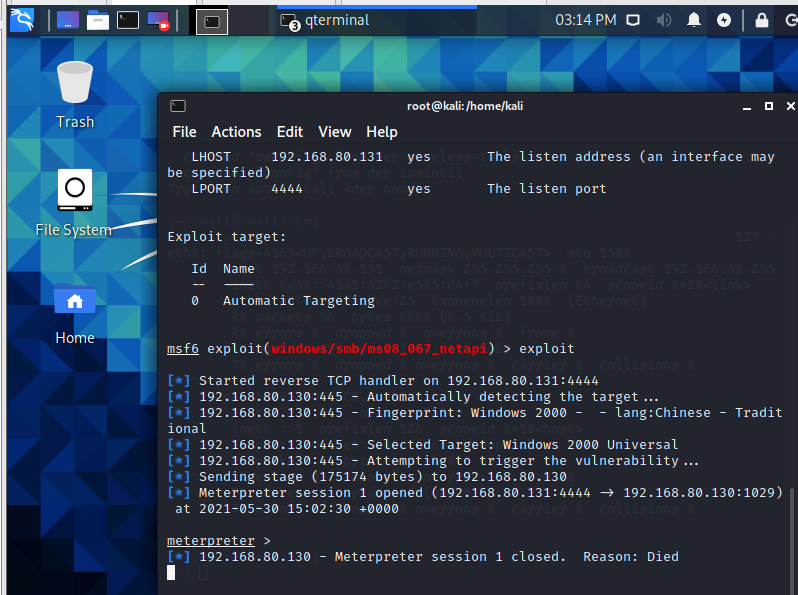
Task: Launch the terminal emulator from the panel
Action: [128, 20]
